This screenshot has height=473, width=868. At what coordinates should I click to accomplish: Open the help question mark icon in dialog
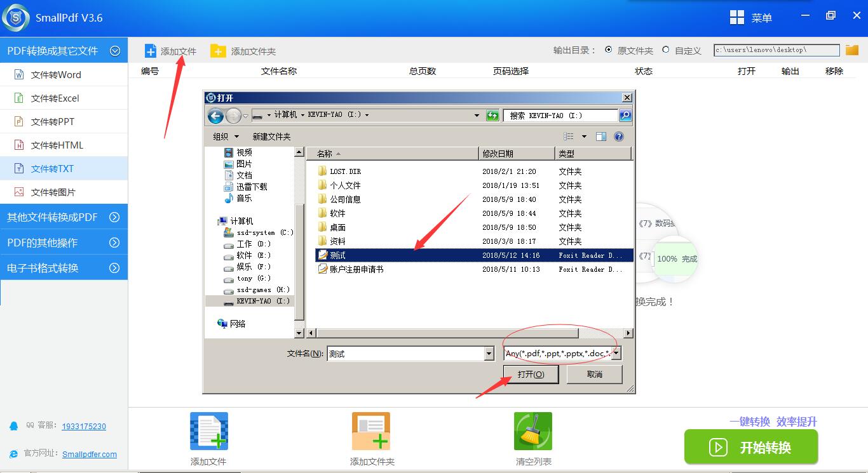619,137
